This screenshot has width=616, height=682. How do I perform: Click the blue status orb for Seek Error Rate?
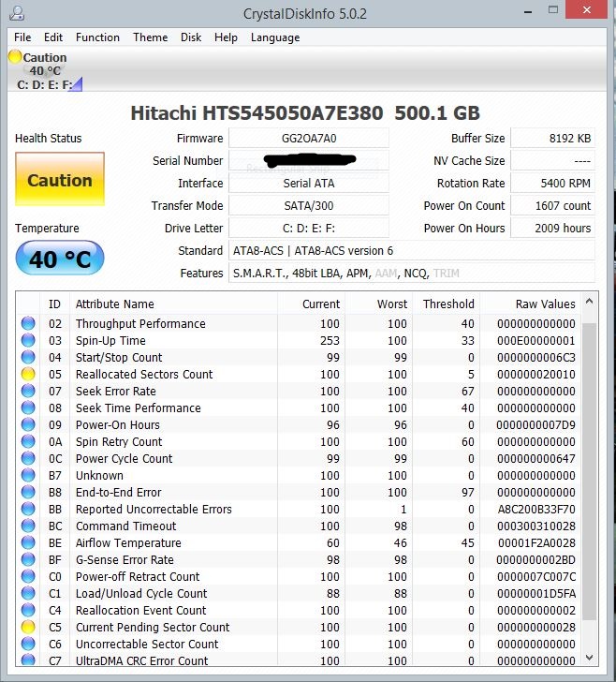[x=28, y=391]
